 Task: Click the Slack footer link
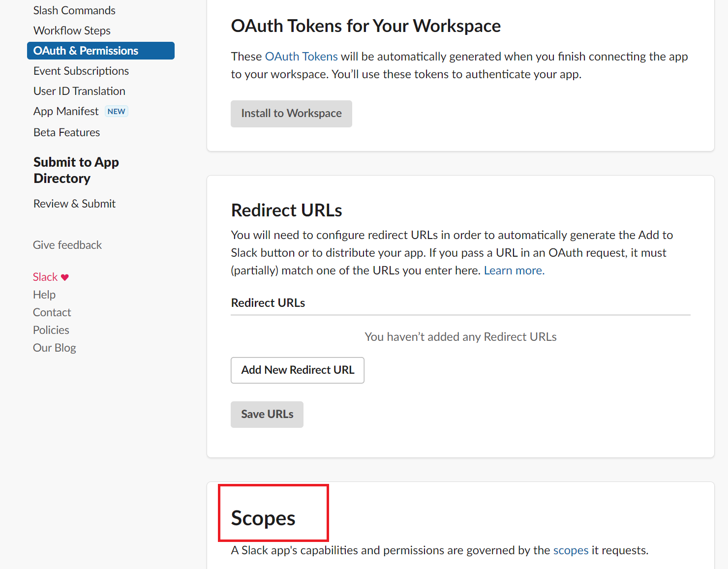(x=45, y=277)
